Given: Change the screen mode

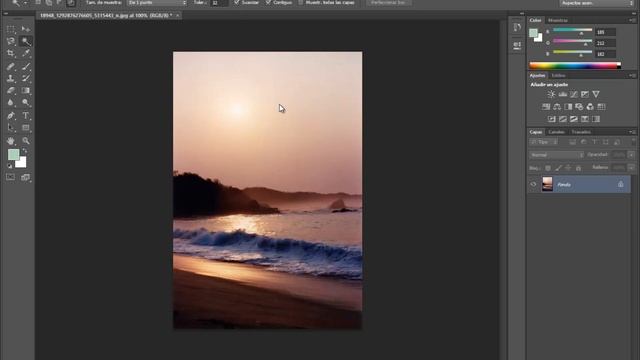Looking at the screenshot, I should pyautogui.click(x=26, y=177).
